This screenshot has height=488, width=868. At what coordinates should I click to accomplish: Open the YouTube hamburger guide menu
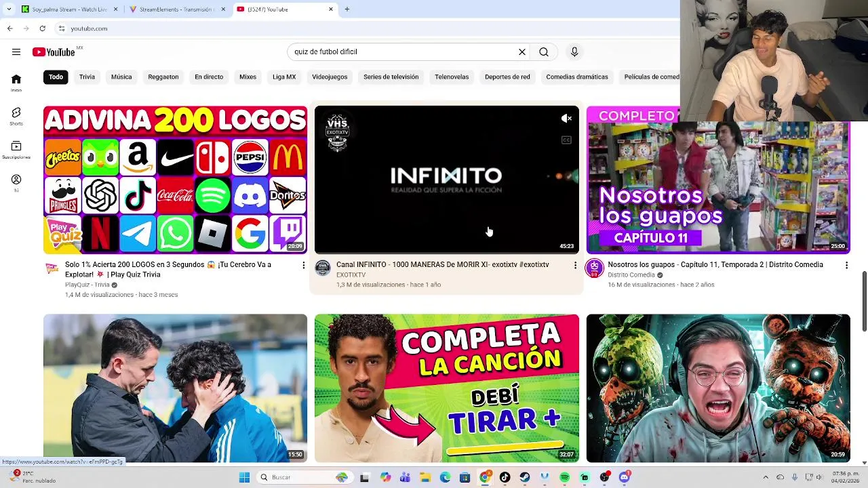click(16, 52)
